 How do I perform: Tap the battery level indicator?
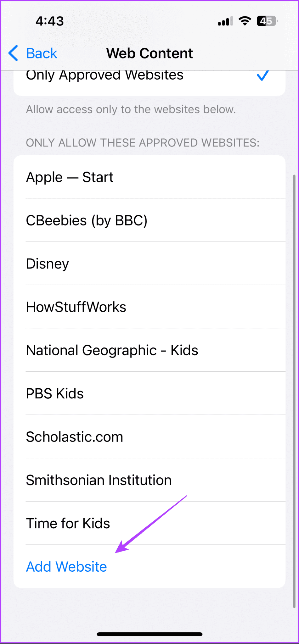[267, 21]
